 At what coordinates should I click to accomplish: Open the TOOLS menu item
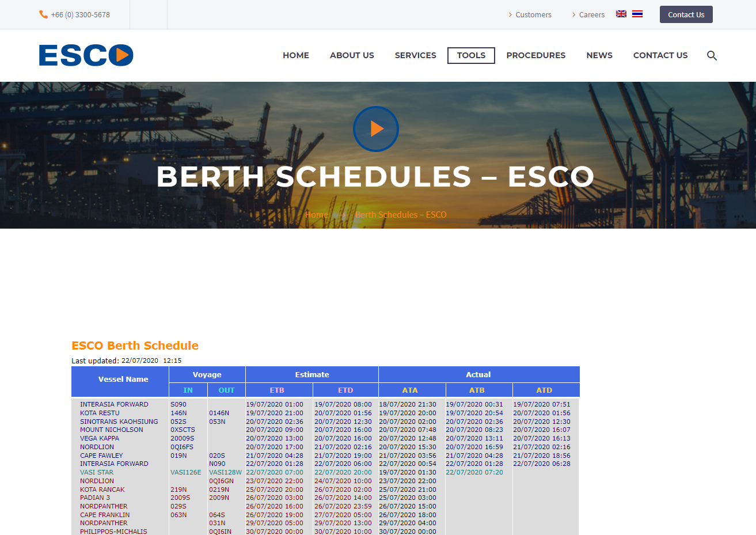click(470, 55)
